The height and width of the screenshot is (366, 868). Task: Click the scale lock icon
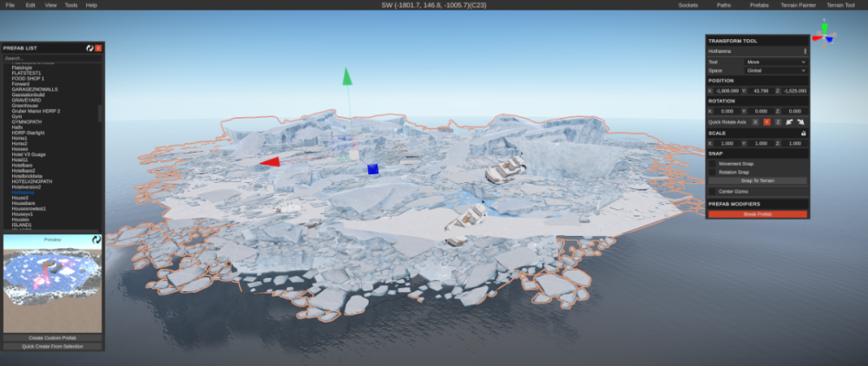803,134
